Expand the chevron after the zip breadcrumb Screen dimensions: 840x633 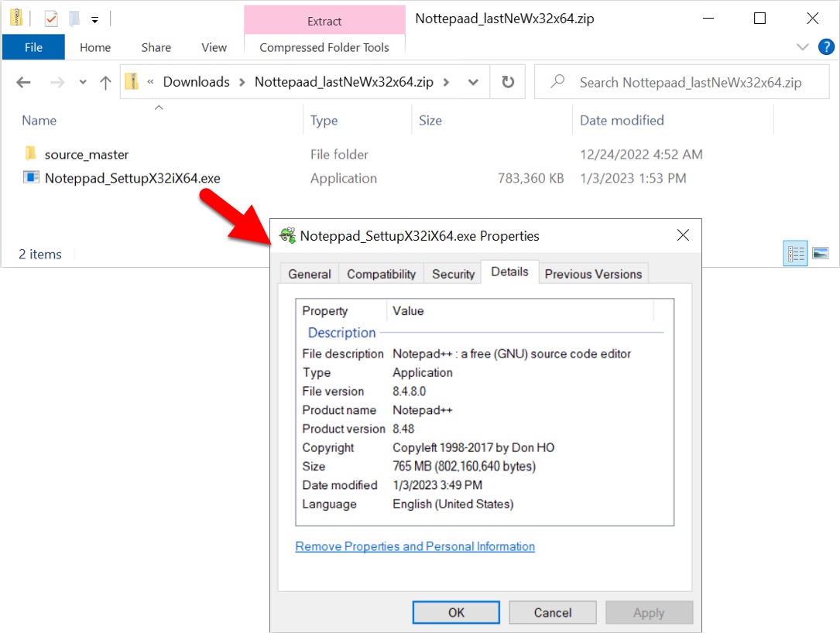click(x=446, y=82)
